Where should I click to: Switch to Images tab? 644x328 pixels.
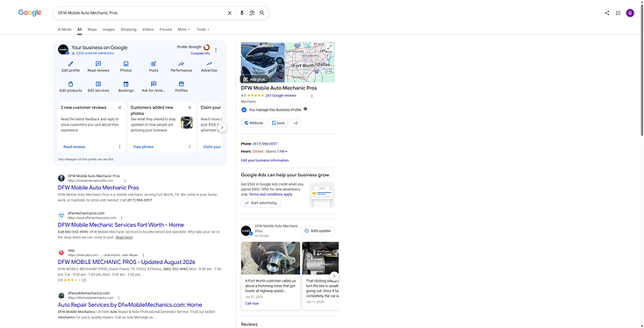pyautogui.click(x=109, y=30)
